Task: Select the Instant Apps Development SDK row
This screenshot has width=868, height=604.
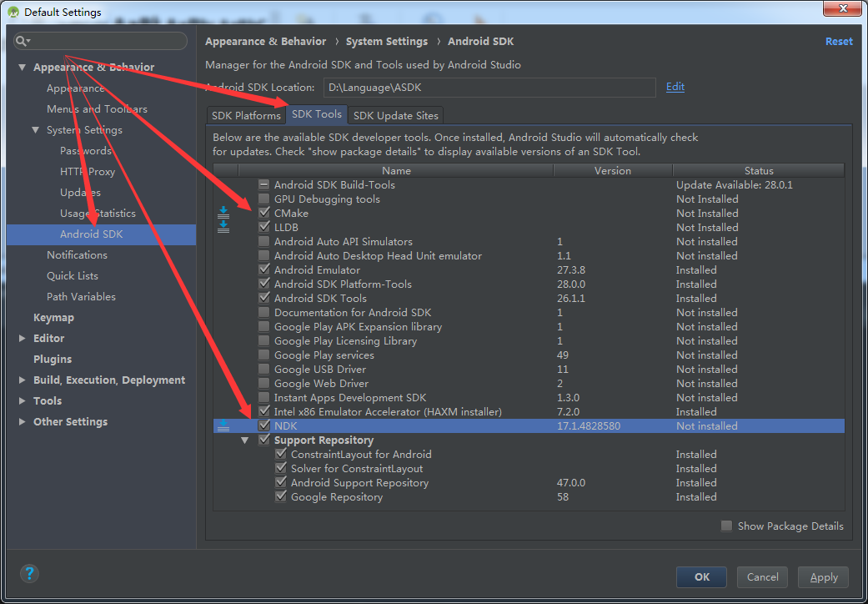Action: coord(529,397)
